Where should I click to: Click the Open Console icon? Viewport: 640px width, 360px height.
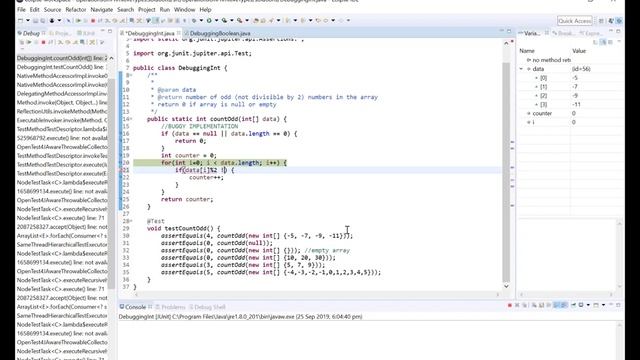(596, 305)
